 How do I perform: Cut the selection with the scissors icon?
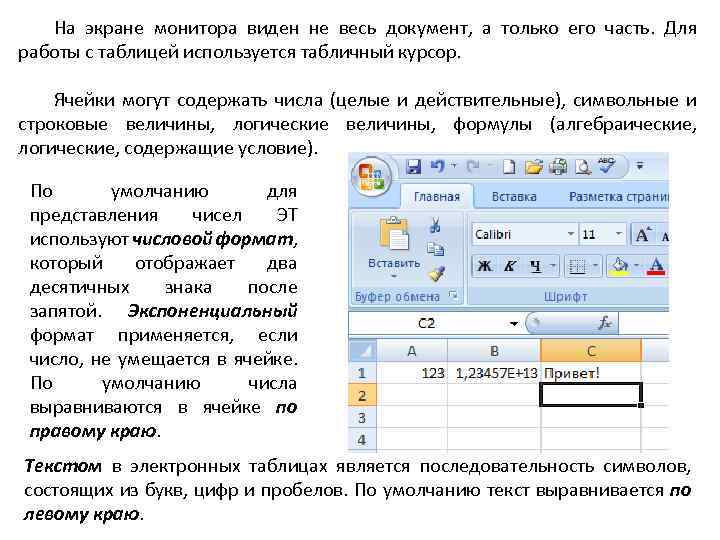pos(435,225)
